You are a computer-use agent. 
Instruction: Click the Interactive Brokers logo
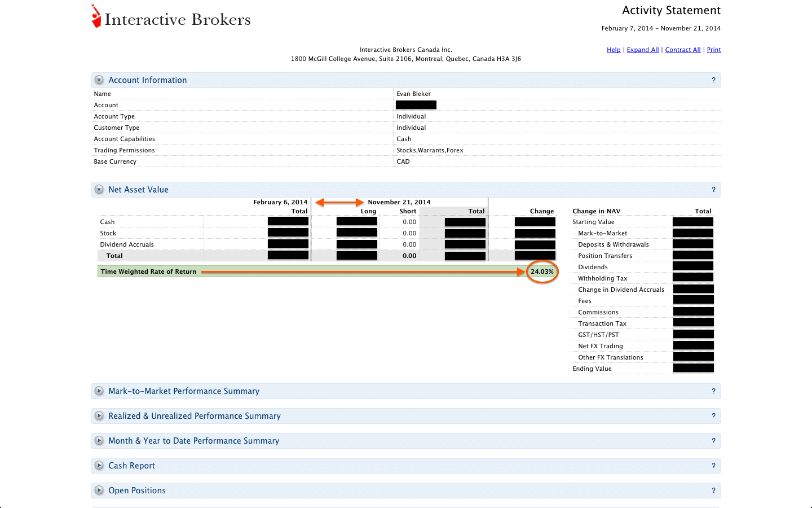tap(171, 17)
